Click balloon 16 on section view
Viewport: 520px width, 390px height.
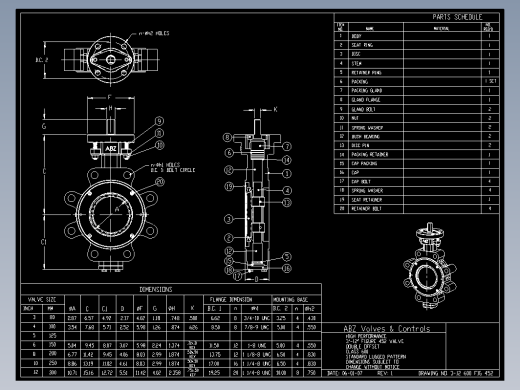click(x=287, y=269)
